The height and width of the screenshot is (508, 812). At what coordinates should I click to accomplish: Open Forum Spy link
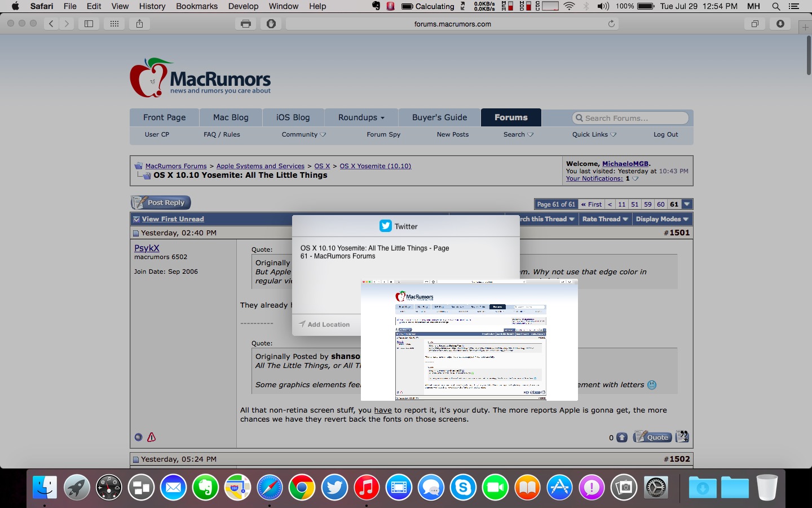click(383, 134)
